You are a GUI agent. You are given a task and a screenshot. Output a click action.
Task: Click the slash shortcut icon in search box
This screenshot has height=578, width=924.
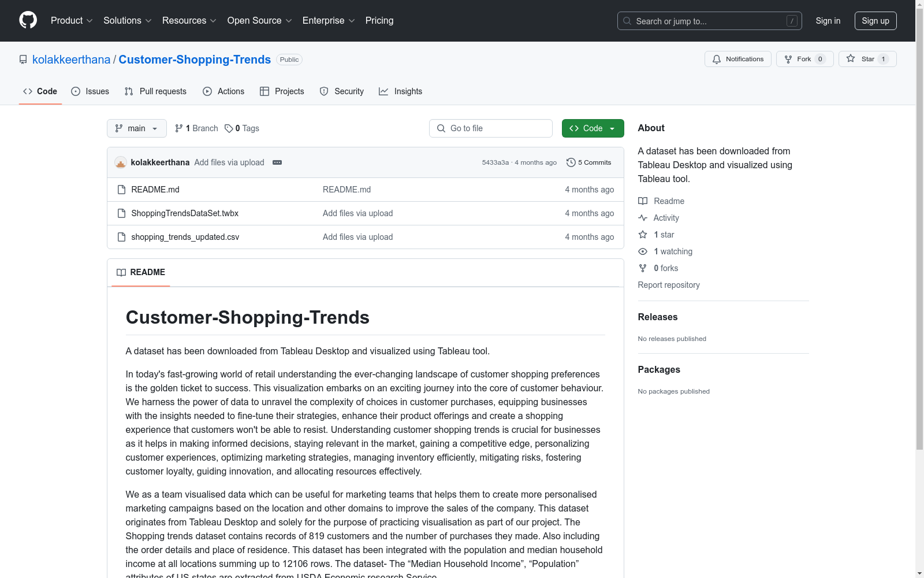pos(792,21)
